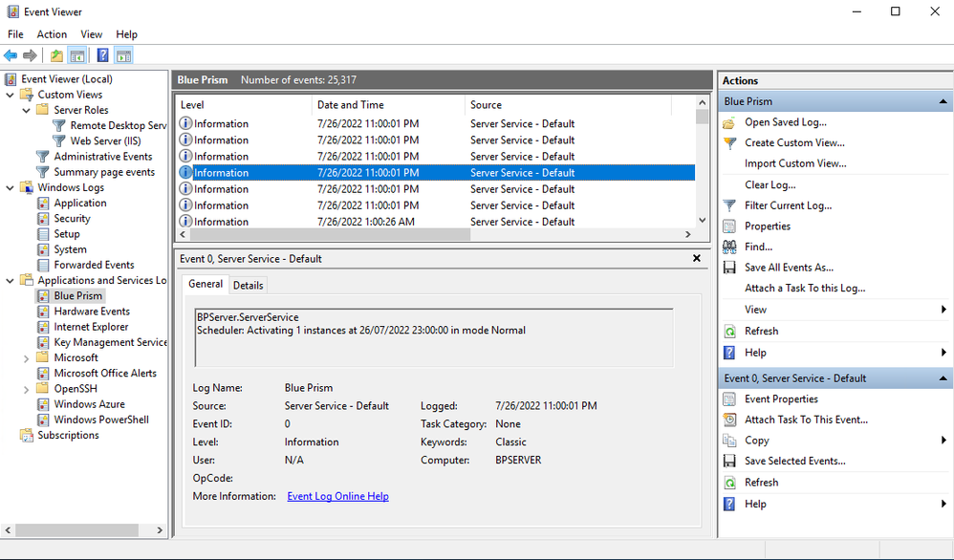
Task: Open Event Properties in the Actions pane
Action: [781, 399]
